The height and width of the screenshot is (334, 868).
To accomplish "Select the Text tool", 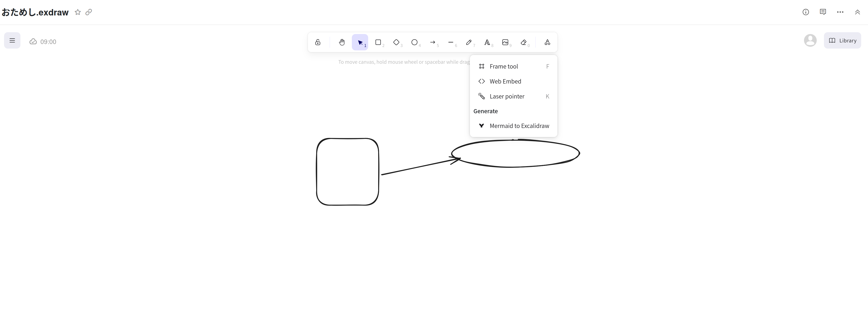I will pos(487,42).
